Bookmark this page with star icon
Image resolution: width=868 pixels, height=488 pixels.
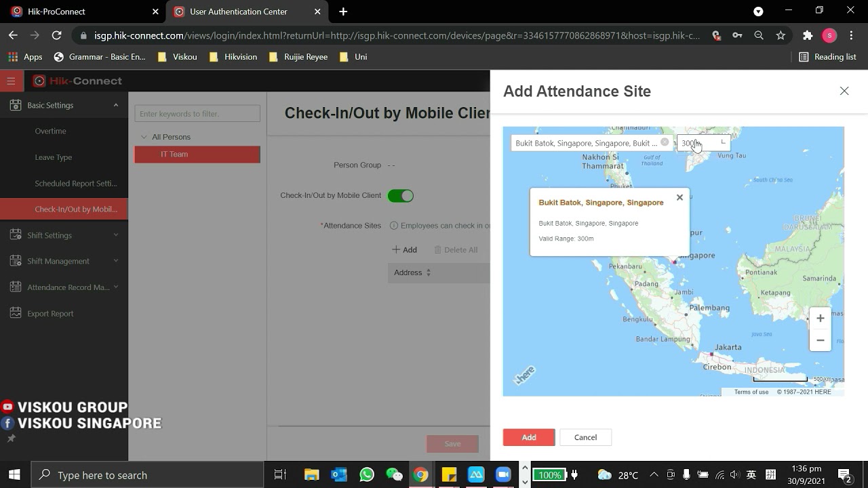[781, 35]
